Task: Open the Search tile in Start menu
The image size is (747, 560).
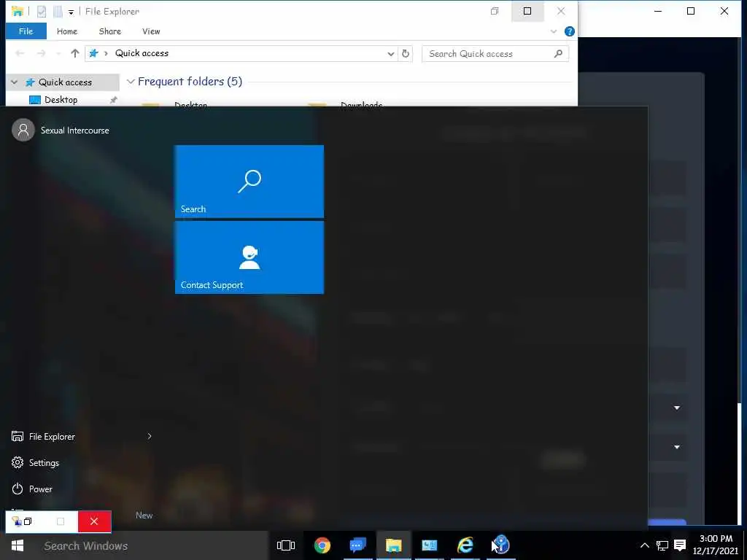Action: [x=249, y=182]
